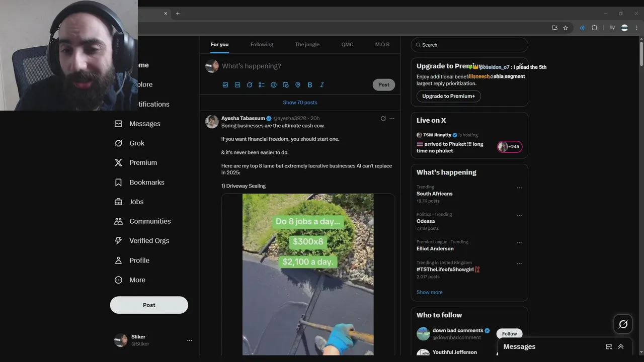Open the Odessa trending topic
The width and height of the screenshot is (644, 362).
pos(426,221)
